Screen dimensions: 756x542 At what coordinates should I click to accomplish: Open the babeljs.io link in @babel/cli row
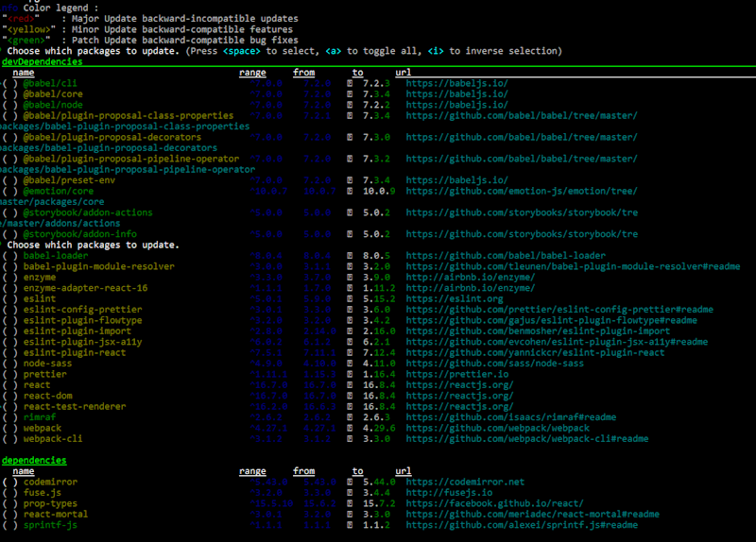click(456, 83)
